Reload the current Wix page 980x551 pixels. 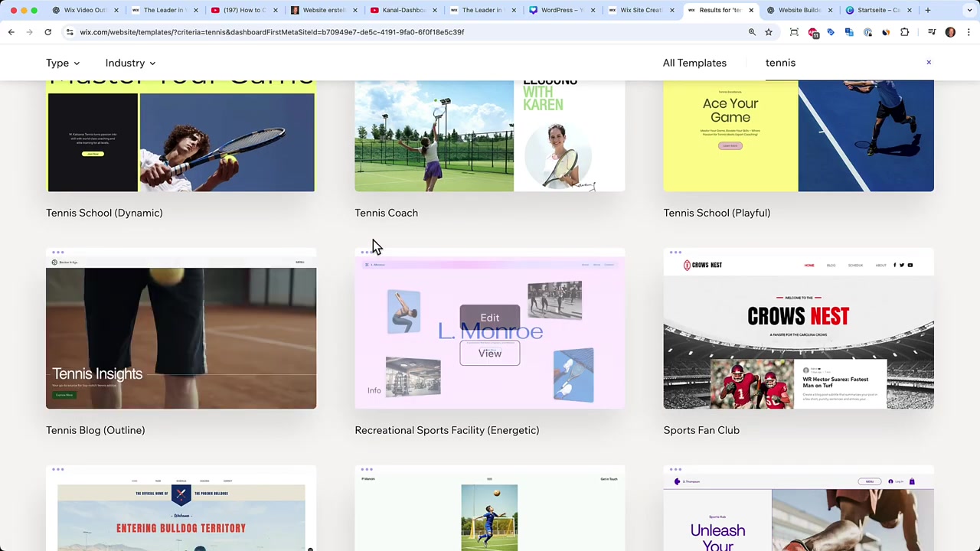click(47, 32)
